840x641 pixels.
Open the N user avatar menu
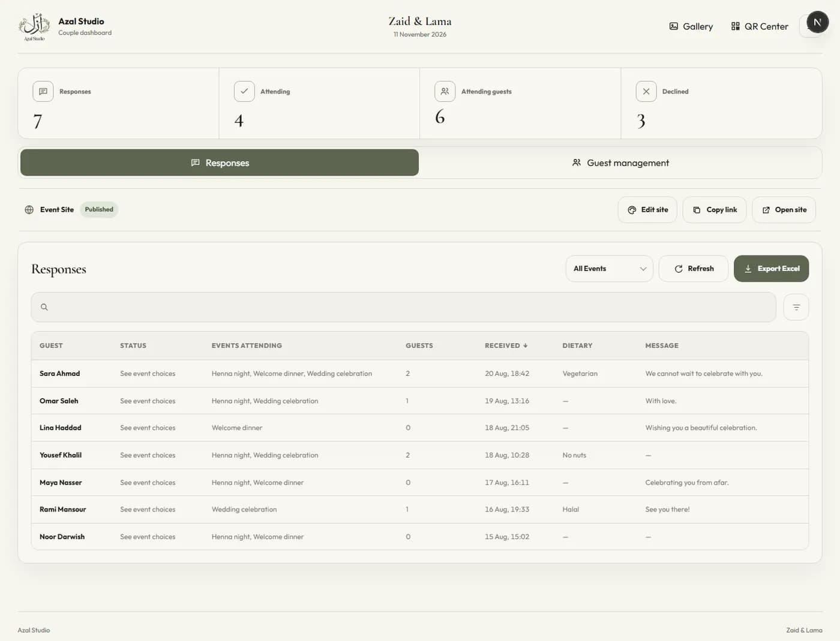pyautogui.click(x=817, y=22)
